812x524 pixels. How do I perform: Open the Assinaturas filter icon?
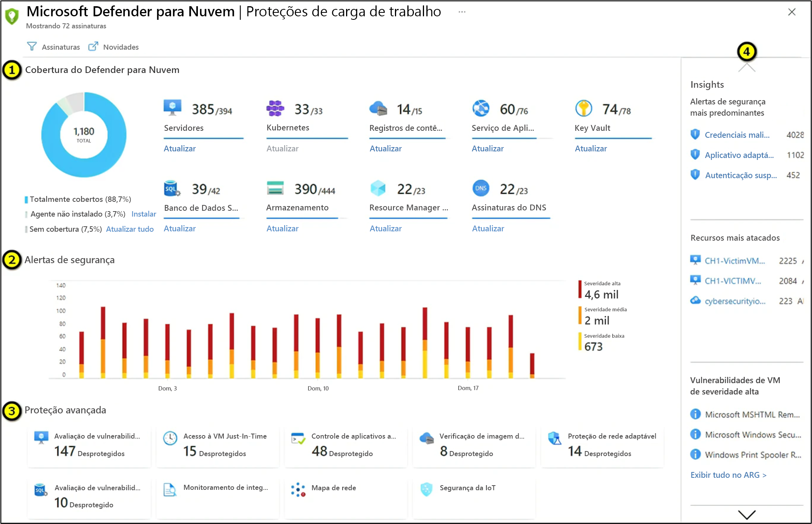point(32,47)
